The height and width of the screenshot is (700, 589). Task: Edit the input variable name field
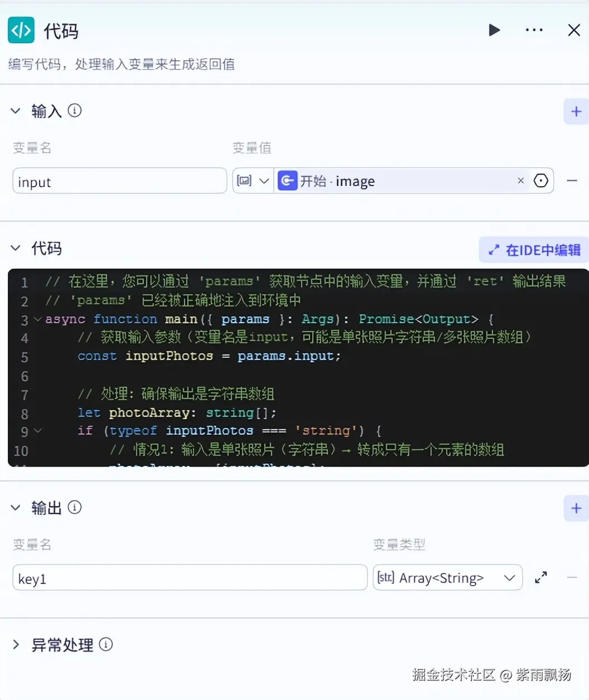pyautogui.click(x=119, y=181)
